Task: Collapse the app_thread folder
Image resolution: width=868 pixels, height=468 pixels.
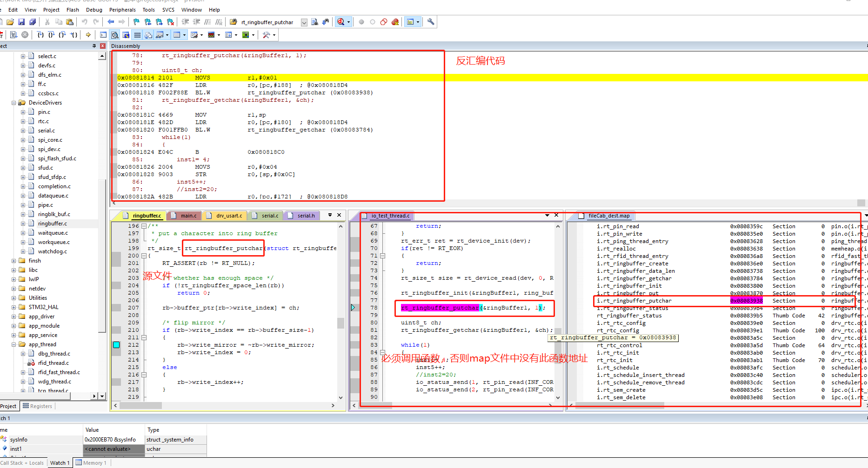Action: point(14,344)
